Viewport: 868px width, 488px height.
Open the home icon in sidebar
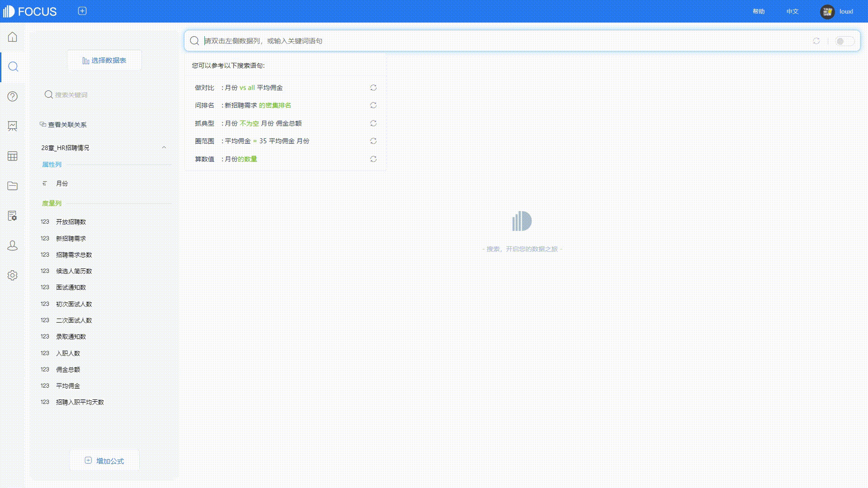pyautogui.click(x=13, y=37)
